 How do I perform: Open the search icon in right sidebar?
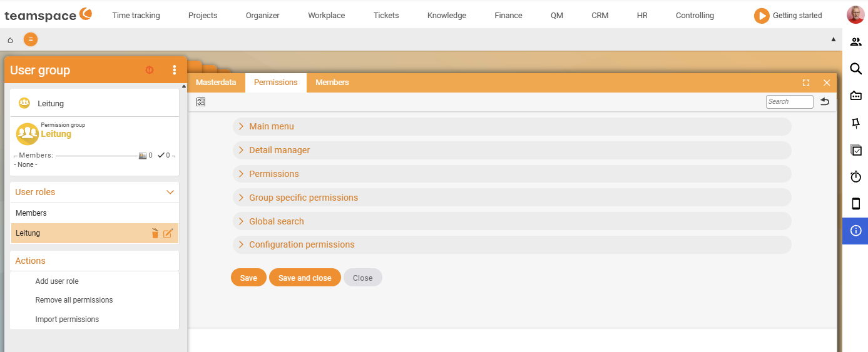point(856,69)
